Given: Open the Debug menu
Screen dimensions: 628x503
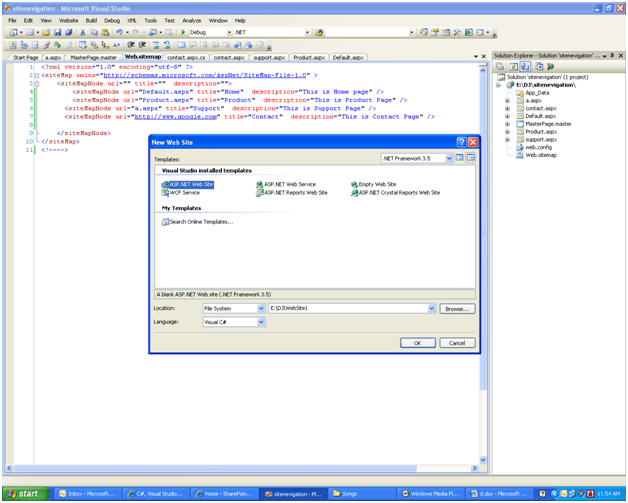Looking at the screenshot, I should [x=112, y=20].
